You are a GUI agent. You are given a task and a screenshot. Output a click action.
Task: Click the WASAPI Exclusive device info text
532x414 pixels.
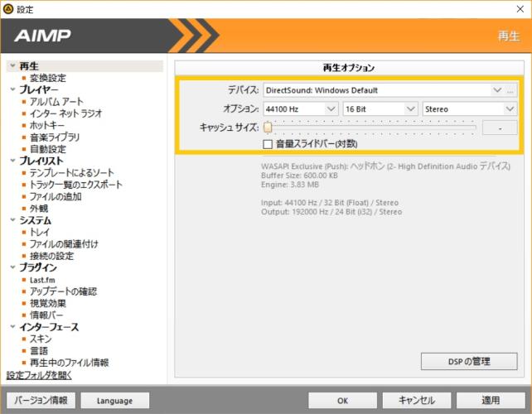385,166
